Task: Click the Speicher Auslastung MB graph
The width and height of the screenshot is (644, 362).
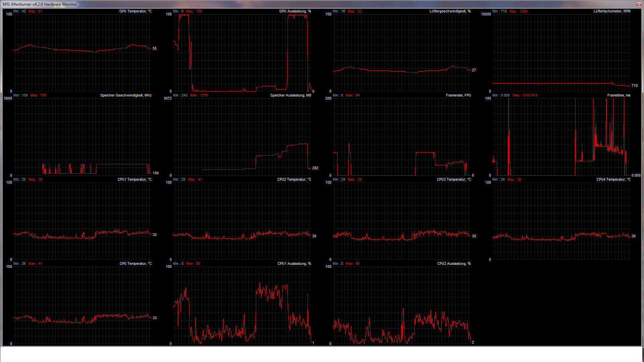Action: [242, 137]
